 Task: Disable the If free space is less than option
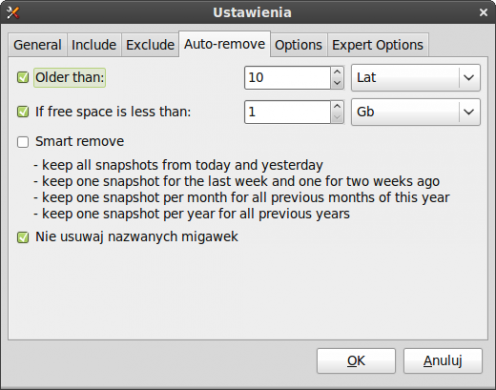click(23, 112)
